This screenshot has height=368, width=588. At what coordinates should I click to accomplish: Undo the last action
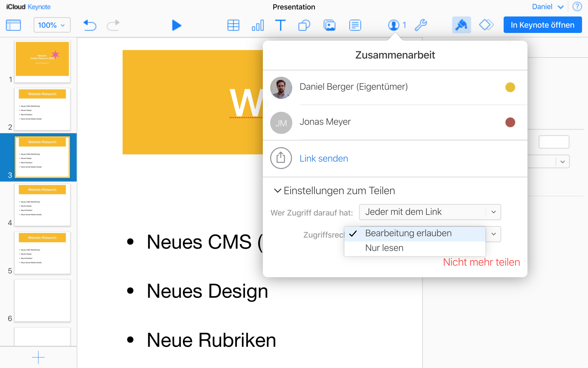coord(90,25)
